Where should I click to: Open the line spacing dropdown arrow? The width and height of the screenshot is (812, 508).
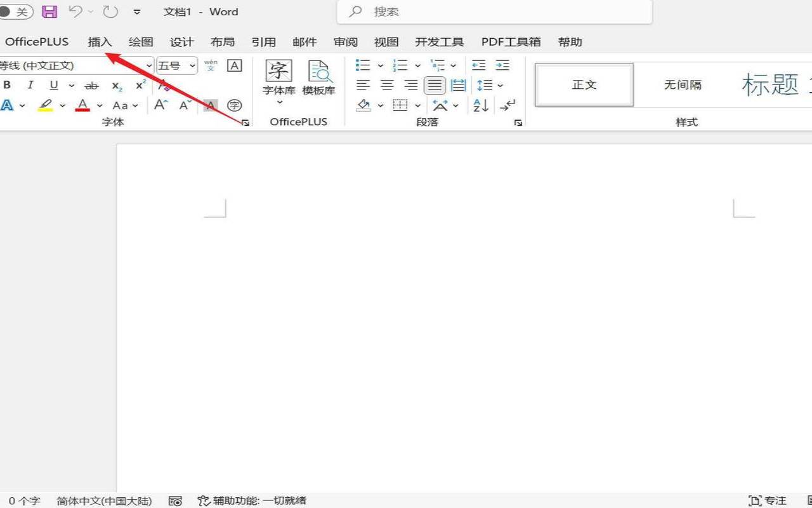tap(500, 85)
